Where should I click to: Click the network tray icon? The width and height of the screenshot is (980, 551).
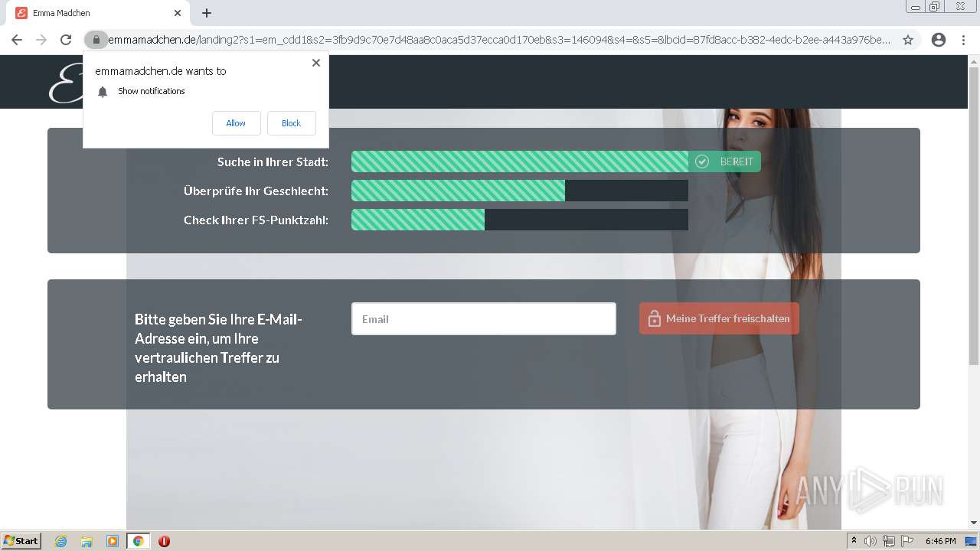[889, 541]
